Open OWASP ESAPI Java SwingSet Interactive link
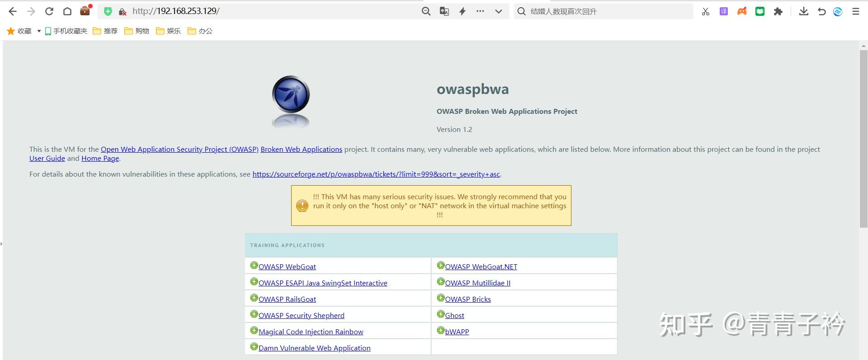868x360 pixels. 323,283
